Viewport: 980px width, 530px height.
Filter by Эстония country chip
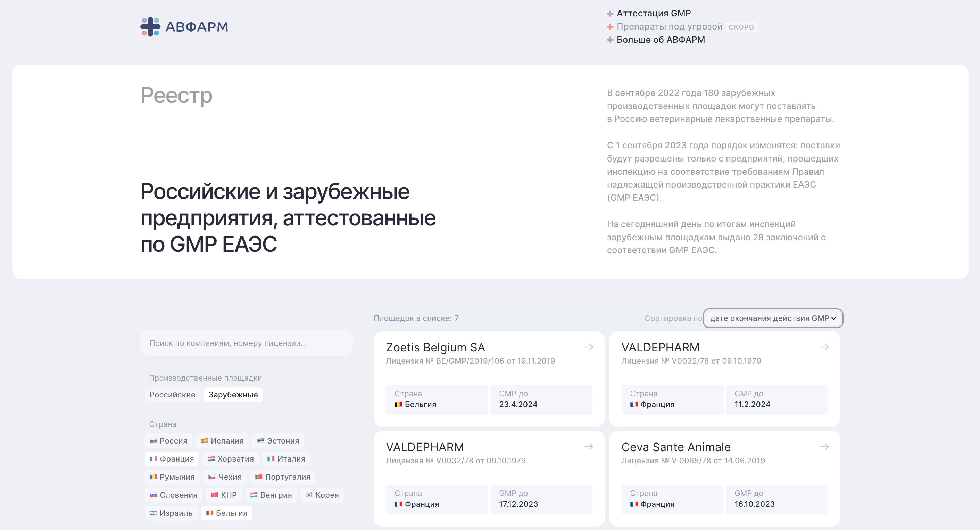click(x=278, y=441)
